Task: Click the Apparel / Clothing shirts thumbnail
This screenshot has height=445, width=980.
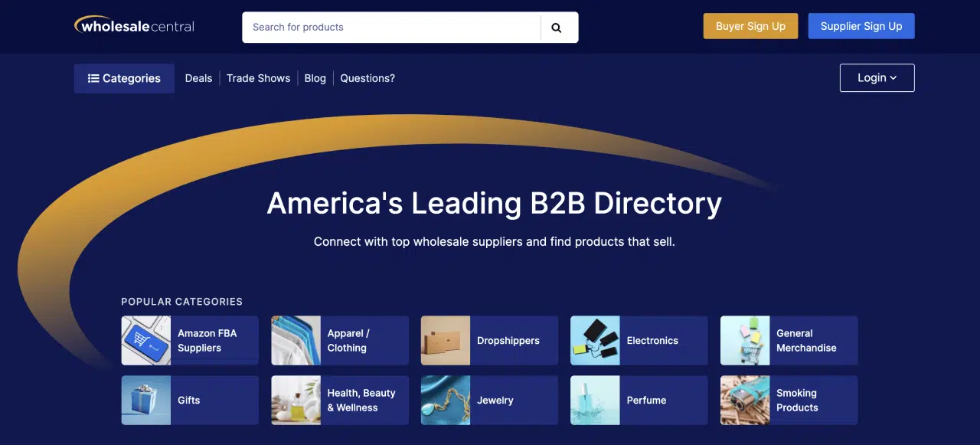Action: click(x=296, y=341)
